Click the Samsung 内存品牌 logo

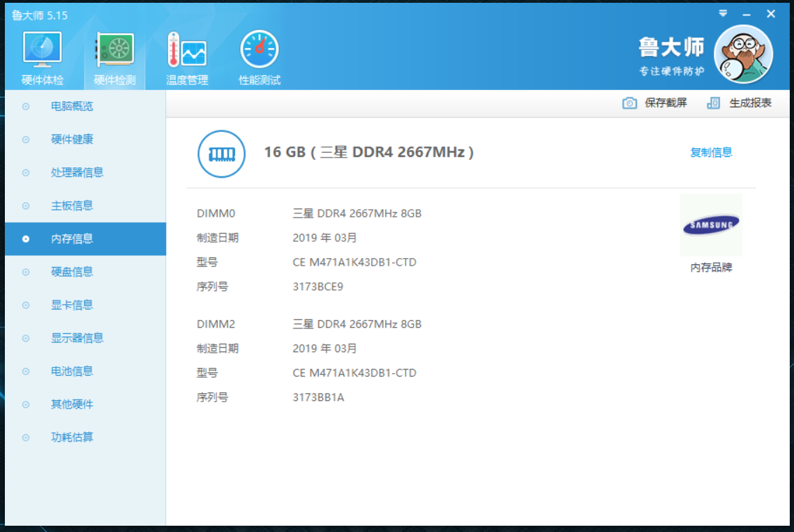[711, 225]
